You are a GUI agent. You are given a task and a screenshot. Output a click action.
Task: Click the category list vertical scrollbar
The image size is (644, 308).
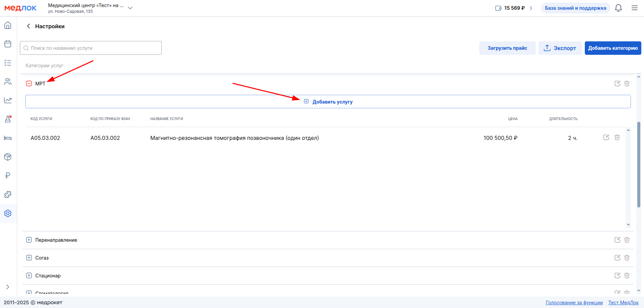point(639,165)
